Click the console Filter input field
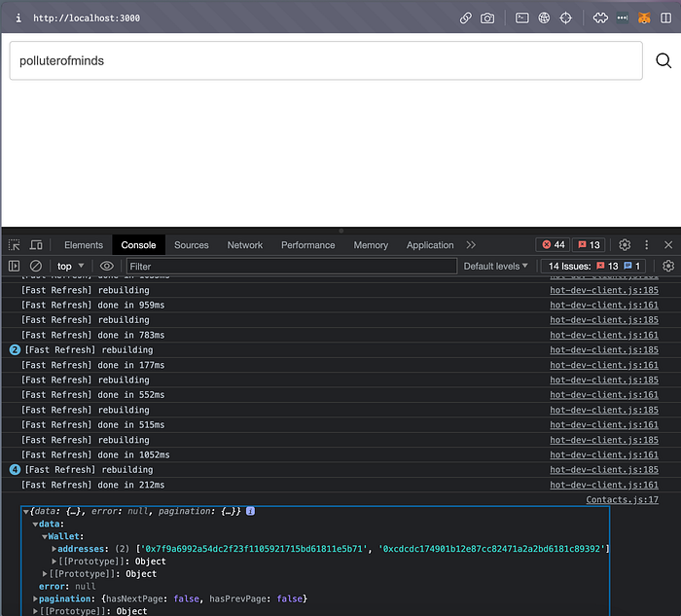This screenshot has width=681, height=616. pos(290,266)
